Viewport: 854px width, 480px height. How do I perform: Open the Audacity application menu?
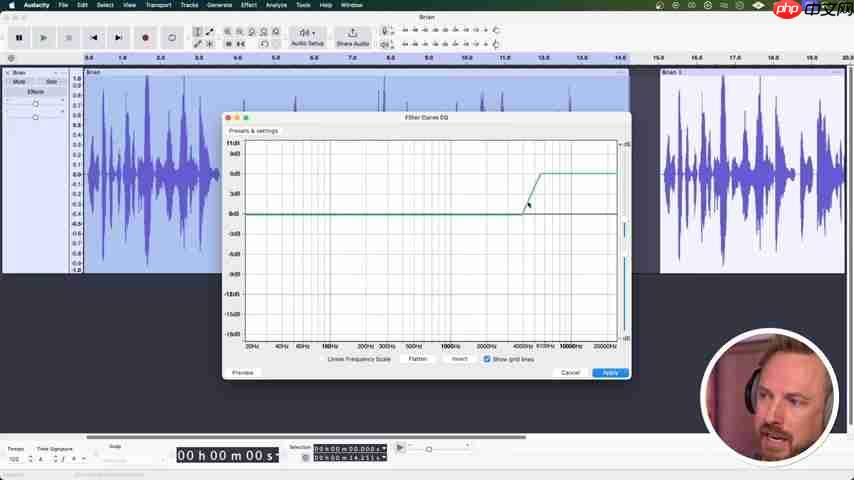(x=36, y=5)
